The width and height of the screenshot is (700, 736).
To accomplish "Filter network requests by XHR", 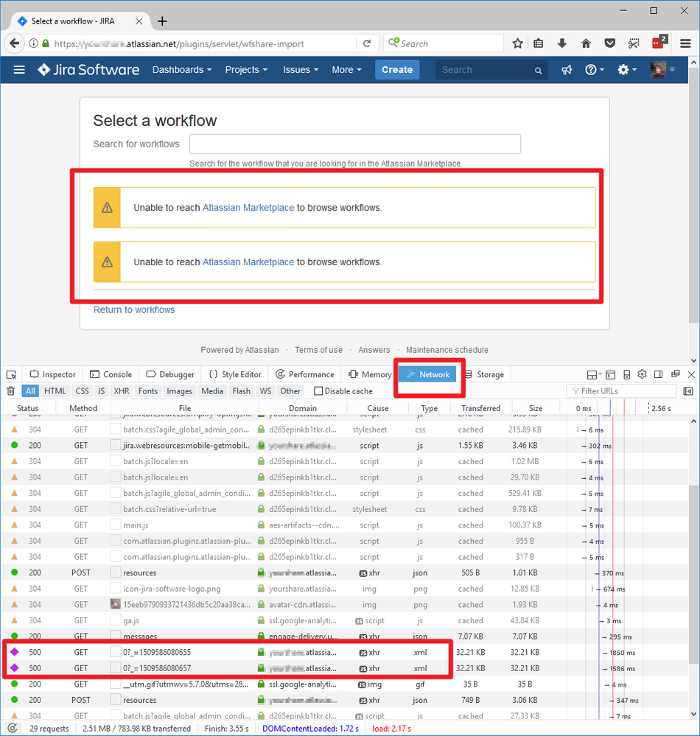I will 122,391.
